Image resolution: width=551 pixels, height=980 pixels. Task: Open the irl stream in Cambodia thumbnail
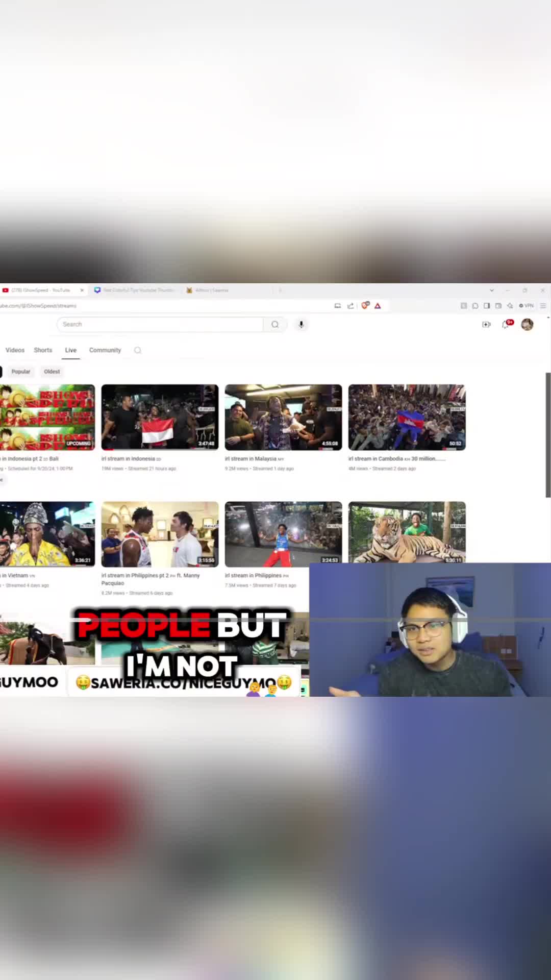click(407, 417)
